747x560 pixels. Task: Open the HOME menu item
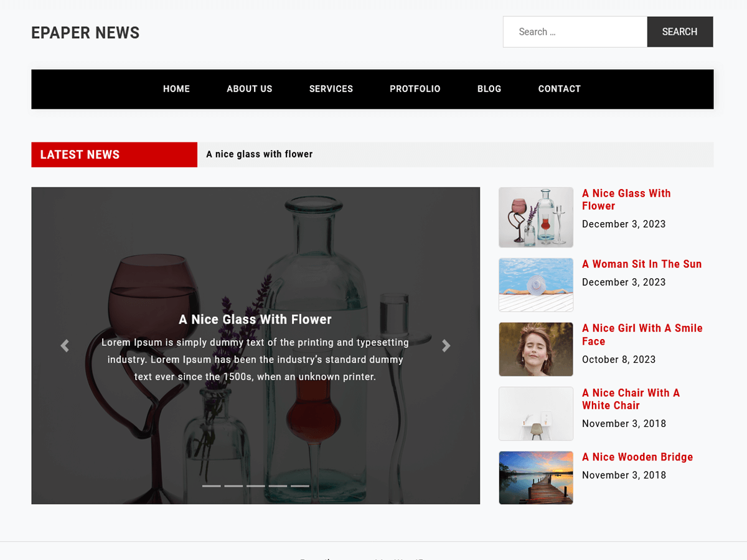(176, 89)
